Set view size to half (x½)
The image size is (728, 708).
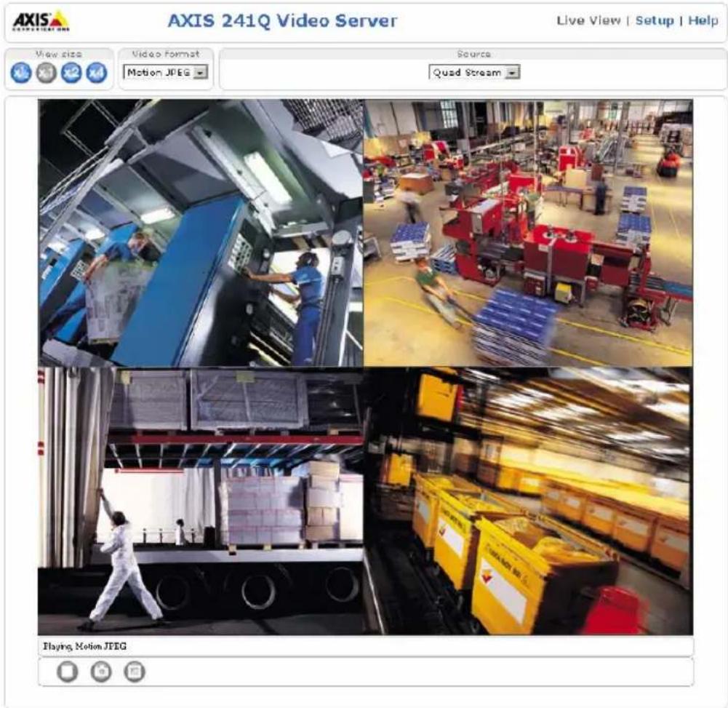[21, 73]
